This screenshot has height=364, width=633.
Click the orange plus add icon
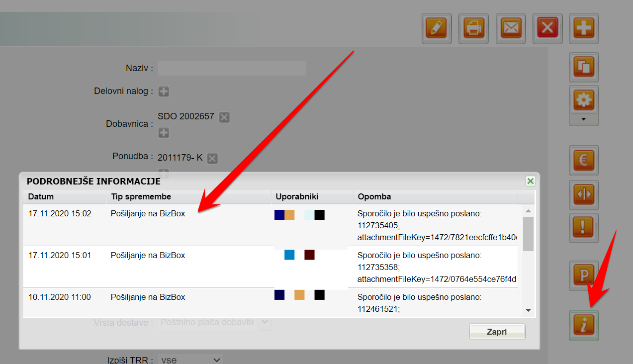[584, 28]
